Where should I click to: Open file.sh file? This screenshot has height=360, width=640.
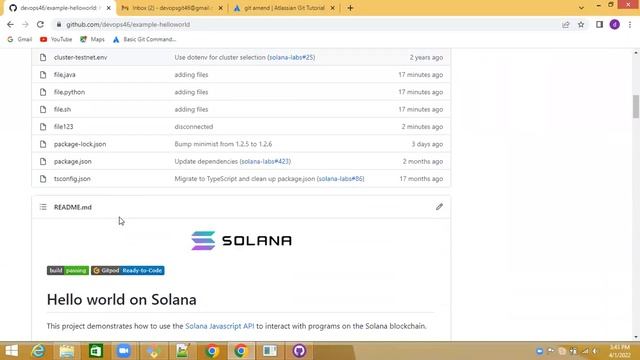click(x=62, y=109)
